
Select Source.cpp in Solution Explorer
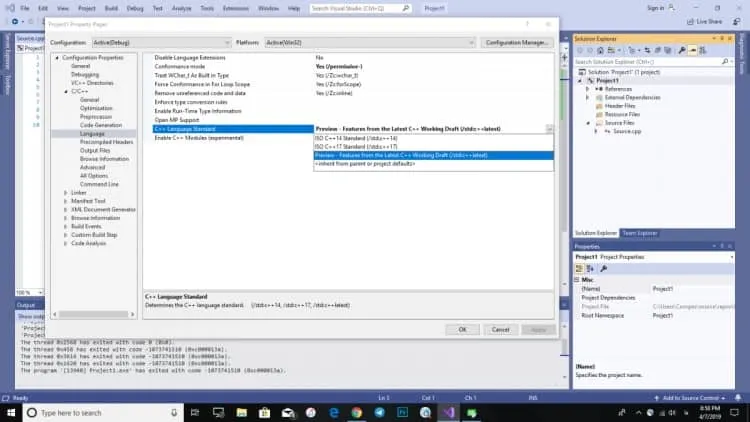click(627, 131)
